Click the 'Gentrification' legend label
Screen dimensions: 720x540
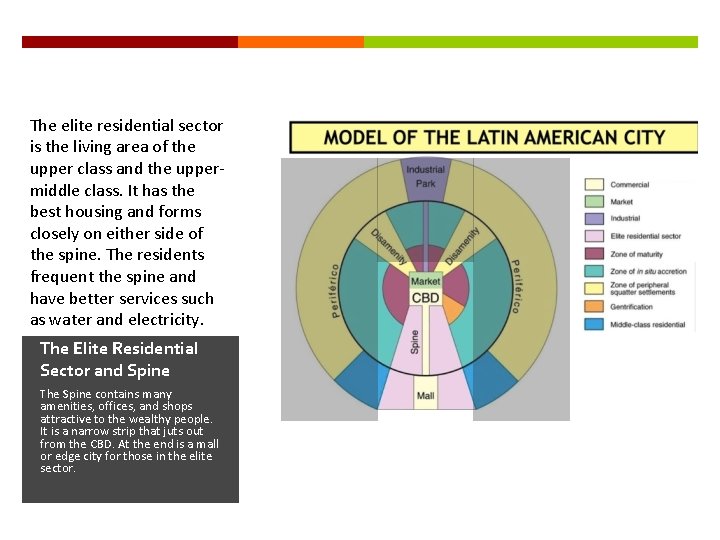(631, 307)
